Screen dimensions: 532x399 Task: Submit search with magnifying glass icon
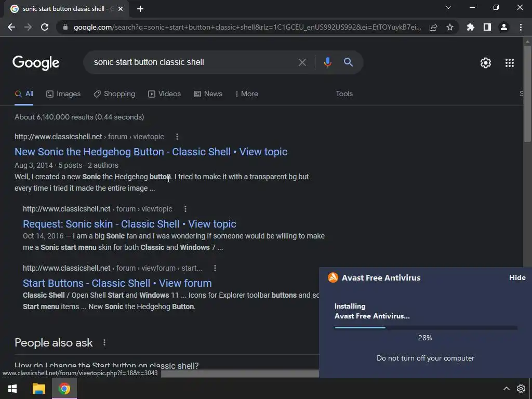pos(348,62)
